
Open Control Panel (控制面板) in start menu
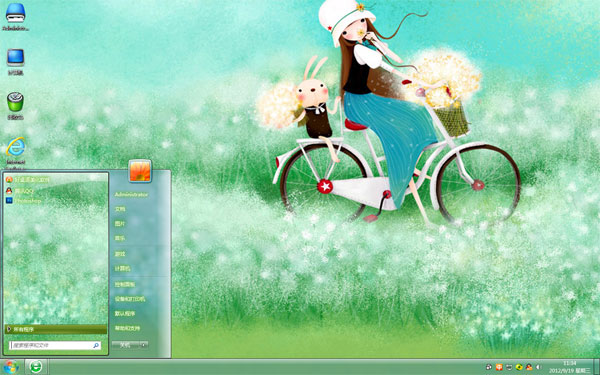tap(125, 284)
